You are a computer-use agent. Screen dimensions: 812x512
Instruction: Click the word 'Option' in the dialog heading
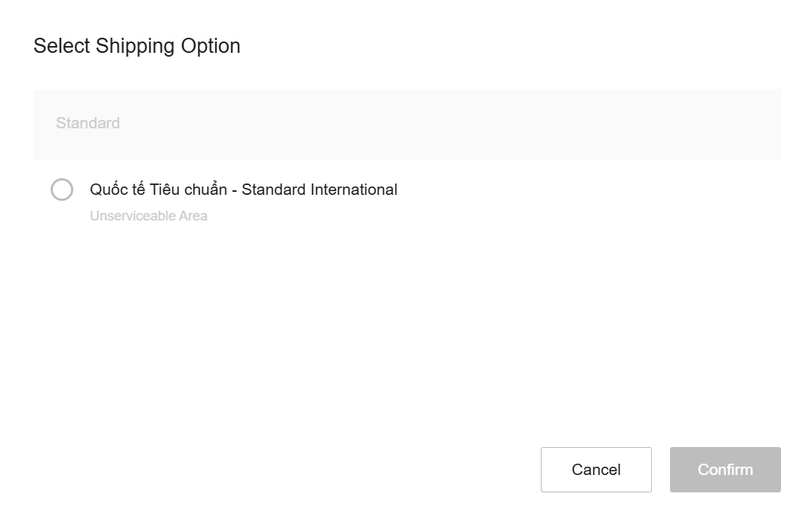point(210,46)
